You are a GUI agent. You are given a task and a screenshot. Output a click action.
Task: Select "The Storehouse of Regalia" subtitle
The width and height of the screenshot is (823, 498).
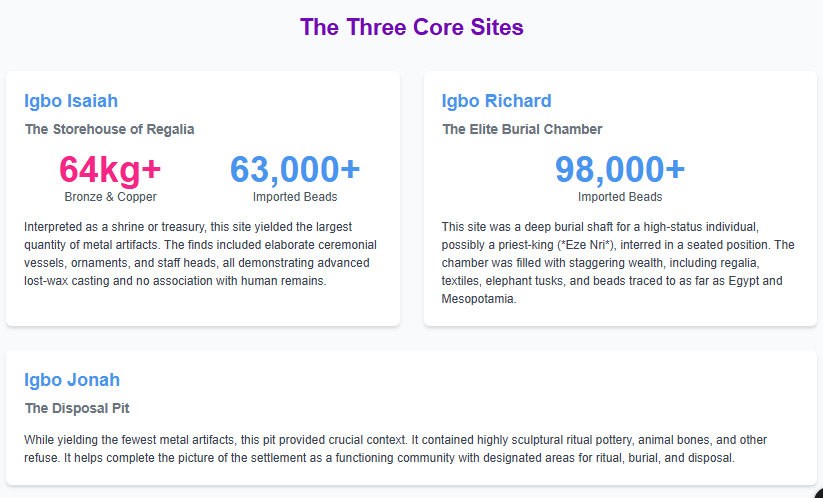tap(110, 129)
